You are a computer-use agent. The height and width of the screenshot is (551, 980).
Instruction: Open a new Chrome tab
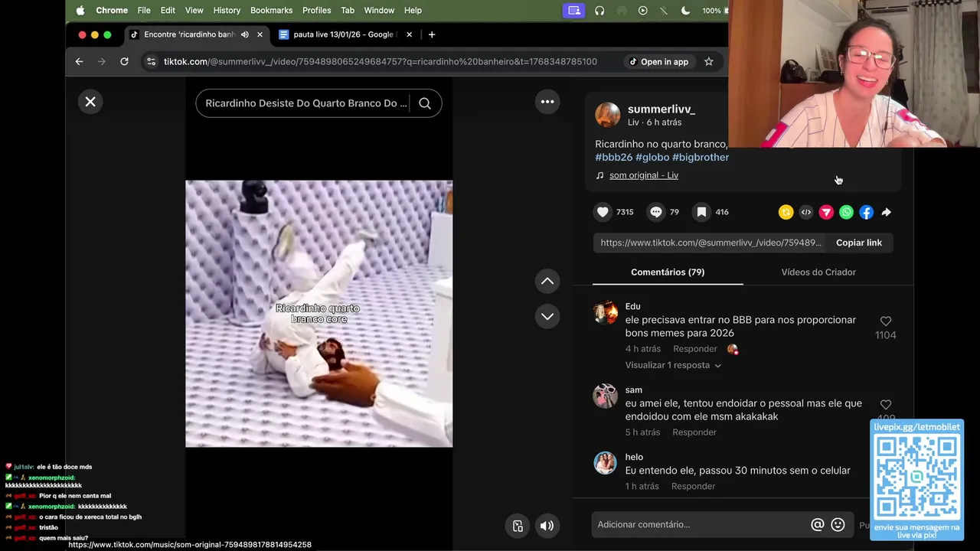(x=432, y=34)
